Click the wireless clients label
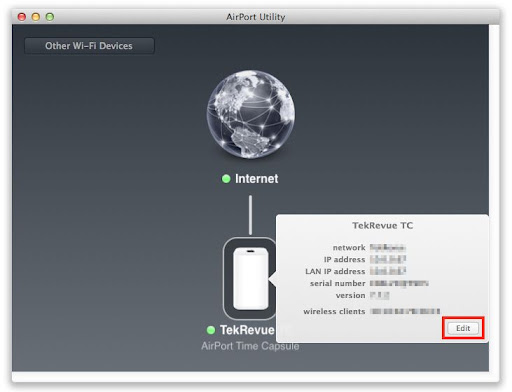 click(334, 311)
